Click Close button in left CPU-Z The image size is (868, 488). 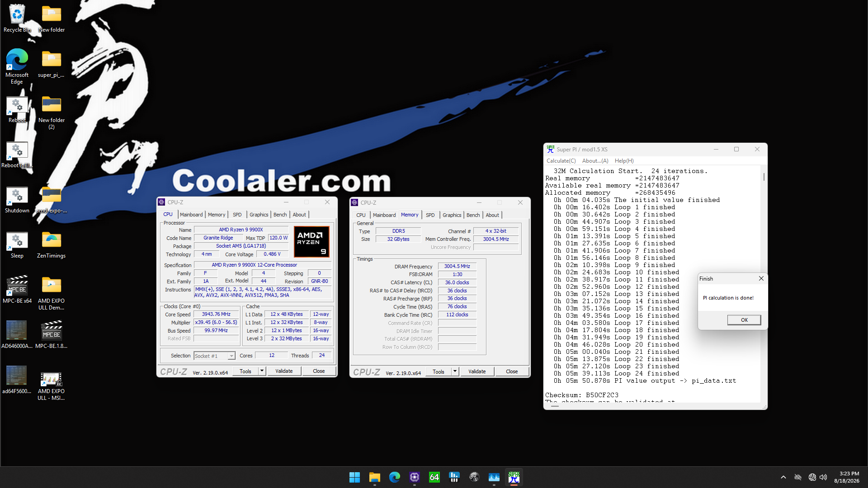tap(319, 371)
